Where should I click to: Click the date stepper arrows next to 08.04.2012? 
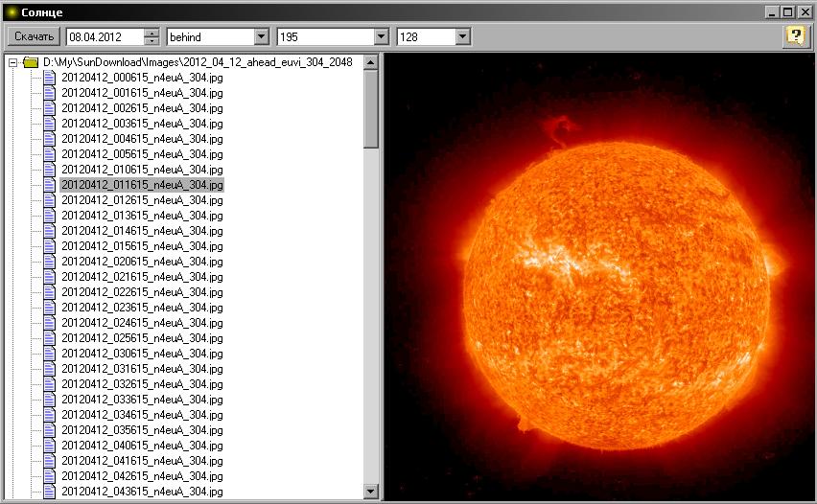click(152, 36)
